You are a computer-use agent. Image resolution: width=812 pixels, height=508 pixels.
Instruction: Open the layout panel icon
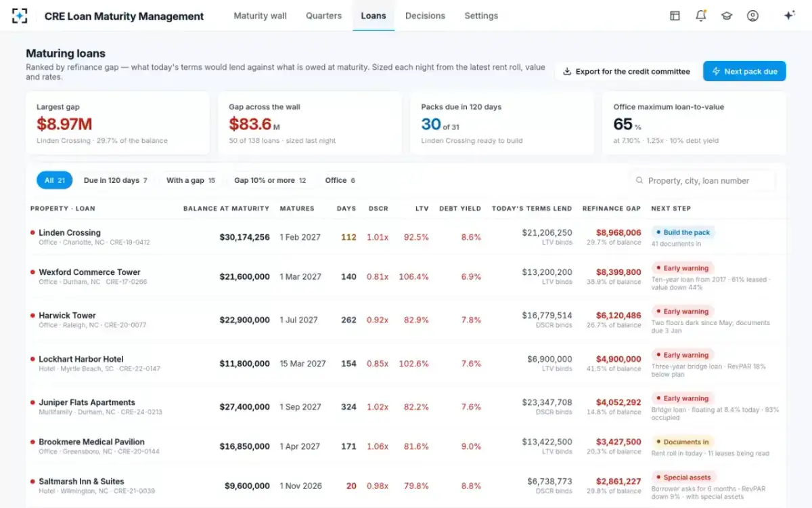[x=675, y=16]
